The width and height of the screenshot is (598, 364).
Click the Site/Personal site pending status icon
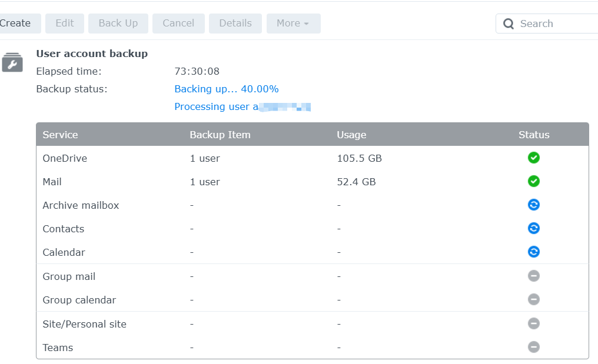point(534,323)
